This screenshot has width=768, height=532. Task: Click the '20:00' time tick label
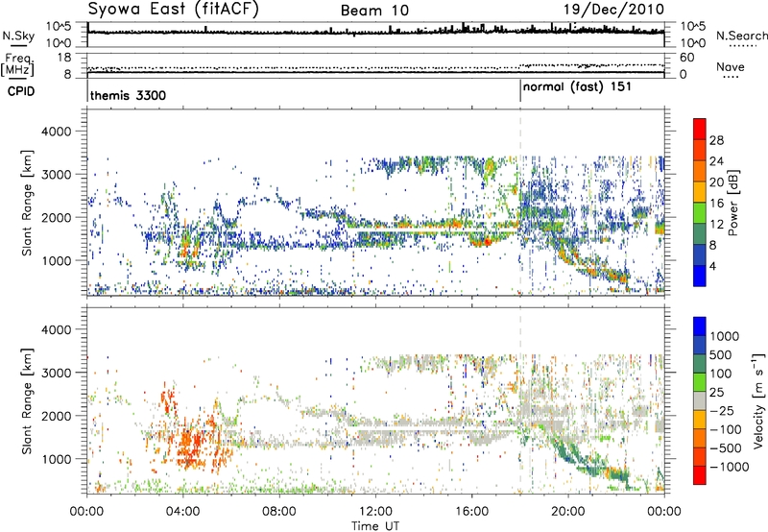(x=568, y=512)
